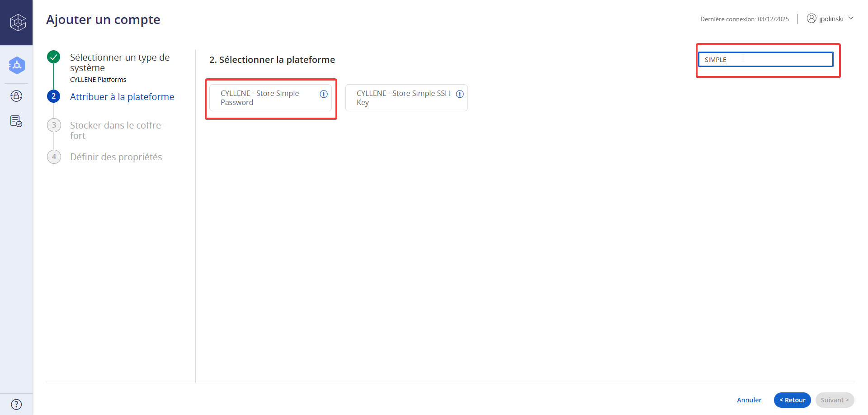868x415 pixels.
Task: Open the help question mark icon
Action: click(16, 404)
